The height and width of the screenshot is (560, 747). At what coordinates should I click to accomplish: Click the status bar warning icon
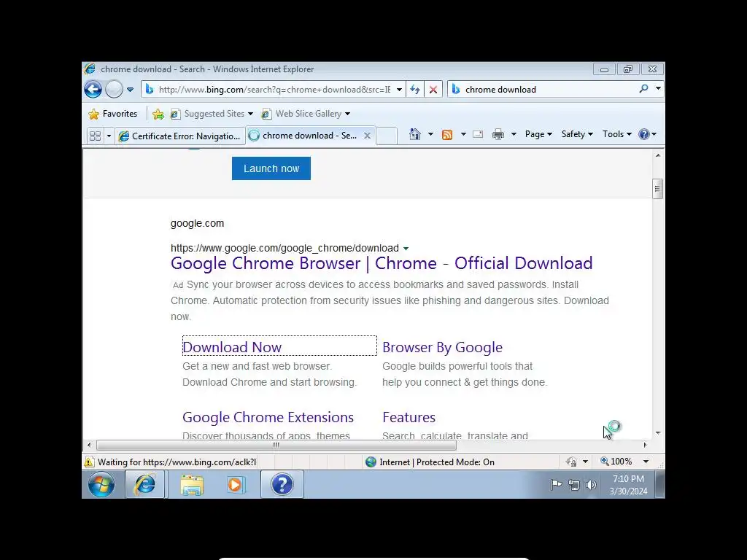pos(89,462)
